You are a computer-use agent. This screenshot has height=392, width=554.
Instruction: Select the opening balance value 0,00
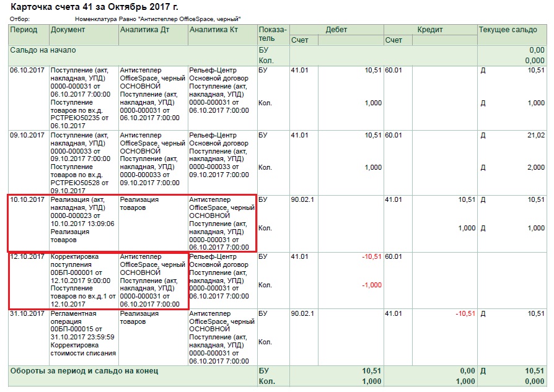click(x=537, y=50)
